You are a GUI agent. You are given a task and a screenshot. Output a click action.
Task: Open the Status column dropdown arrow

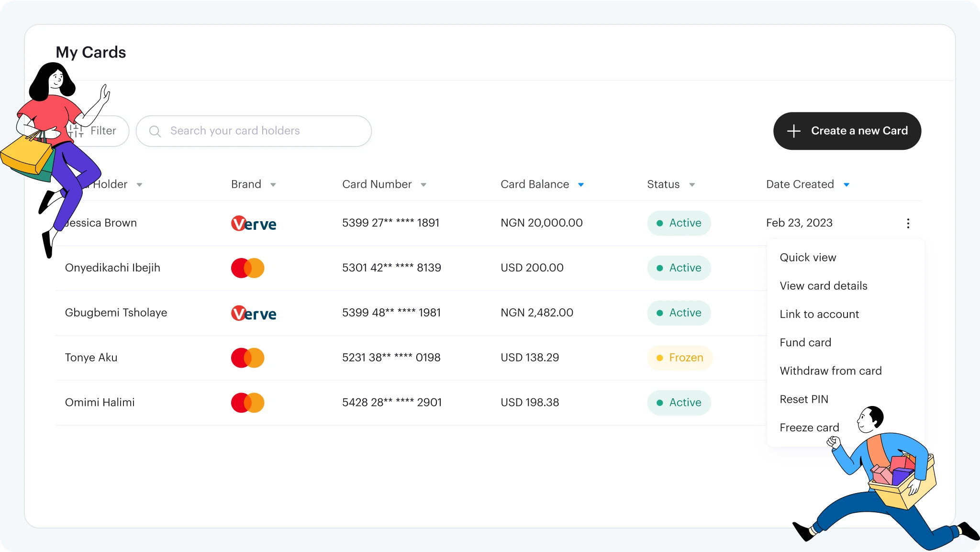coord(692,185)
